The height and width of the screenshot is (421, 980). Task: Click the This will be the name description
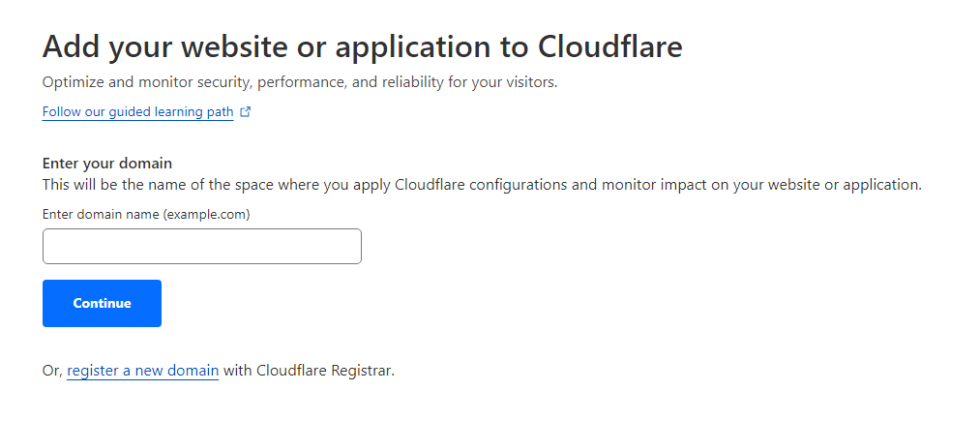482,185
